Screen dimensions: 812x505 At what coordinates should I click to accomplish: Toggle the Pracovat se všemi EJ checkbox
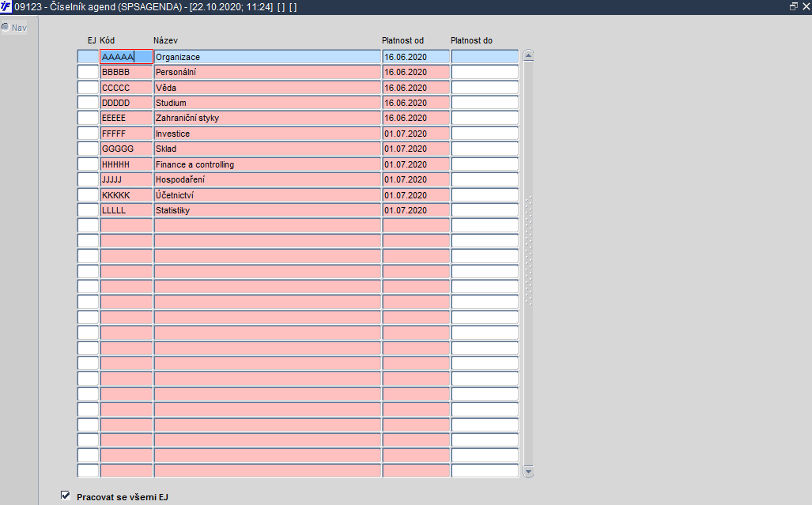tap(66, 496)
